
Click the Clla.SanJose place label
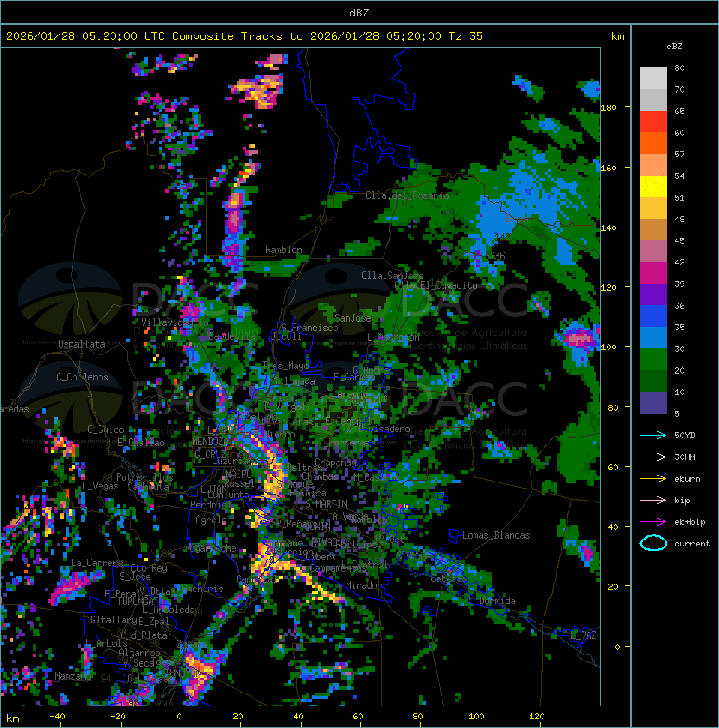[392, 276]
